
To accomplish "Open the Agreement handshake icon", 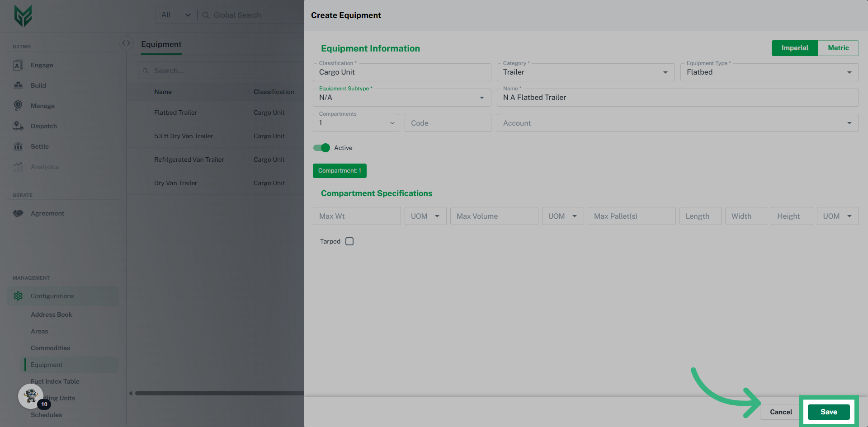I will (x=18, y=213).
